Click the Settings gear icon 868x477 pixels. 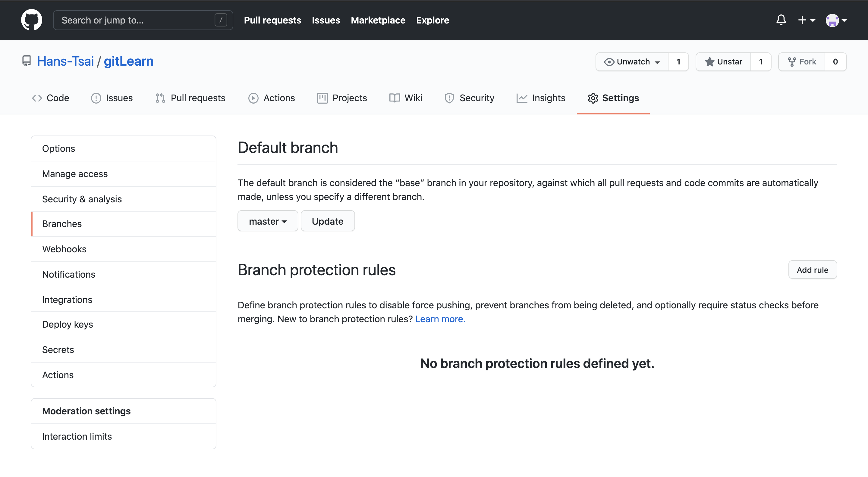pyautogui.click(x=593, y=98)
